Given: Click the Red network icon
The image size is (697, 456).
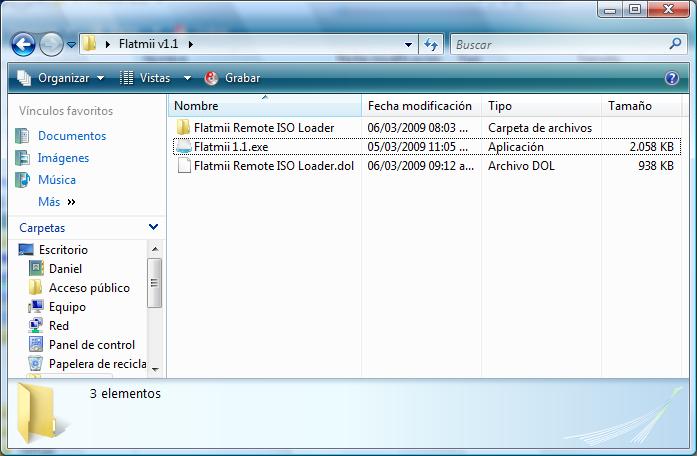Looking at the screenshot, I should point(36,325).
